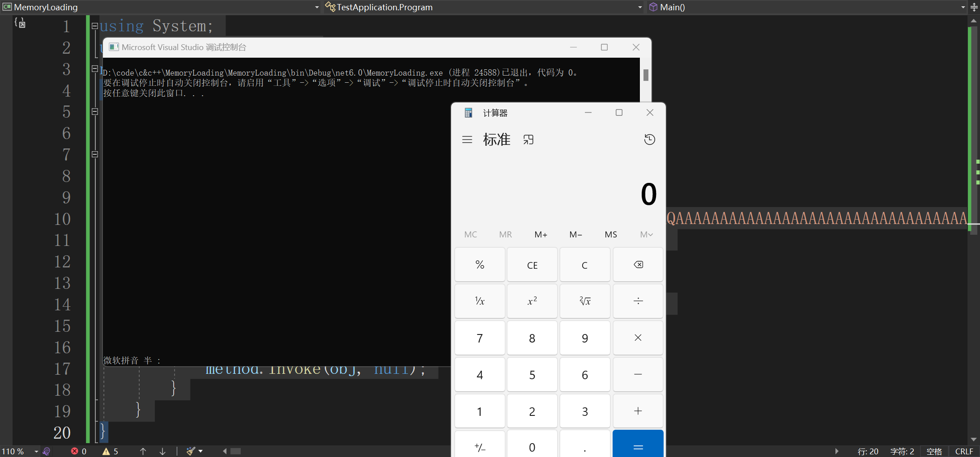Open the code cleanup profile dropdown arrow
Image resolution: width=980 pixels, height=457 pixels.
(x=200, y=452)
